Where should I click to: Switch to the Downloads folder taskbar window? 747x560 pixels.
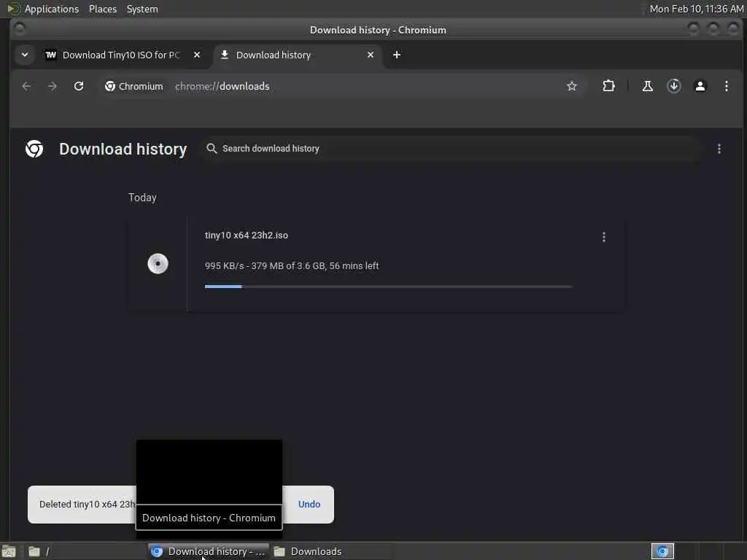tap(332, 551)
